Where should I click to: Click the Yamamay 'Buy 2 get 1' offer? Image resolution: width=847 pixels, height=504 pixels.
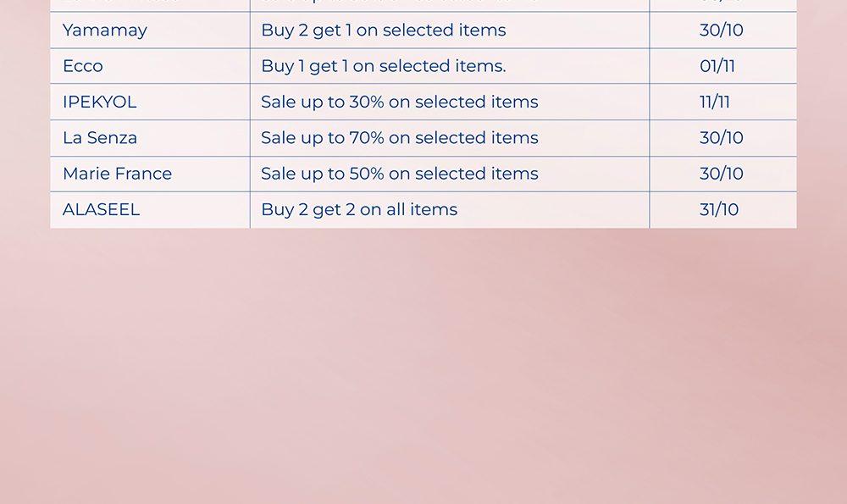[x=383, y=30]
